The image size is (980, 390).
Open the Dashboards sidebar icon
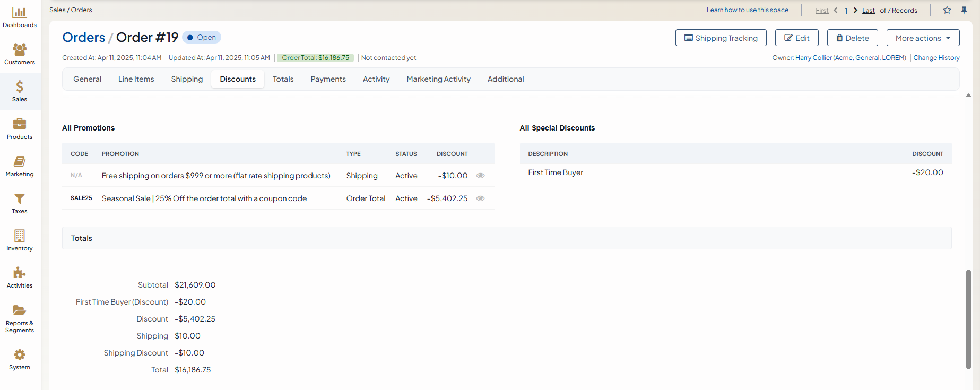tap(20, 13)
